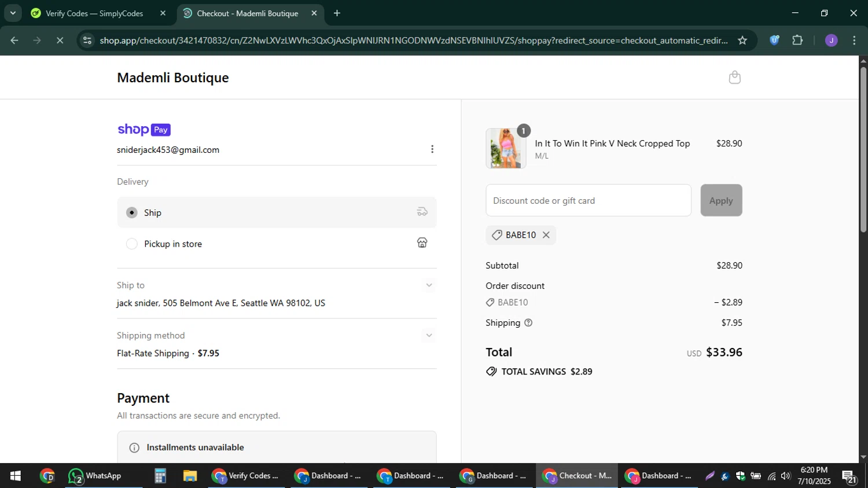The width and height of the screenshot is (868, 488).
Task: Click the Installments unavailable info icon
Action: point(134,447)
